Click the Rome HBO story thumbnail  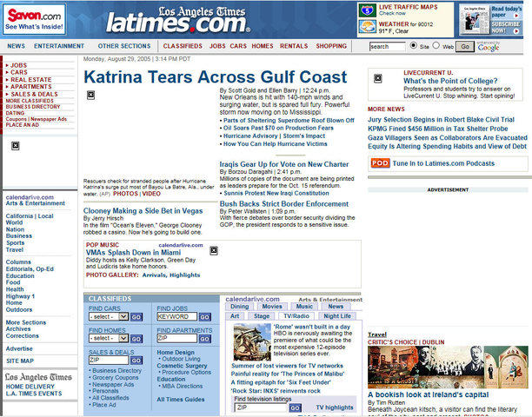tap(252, 341)
